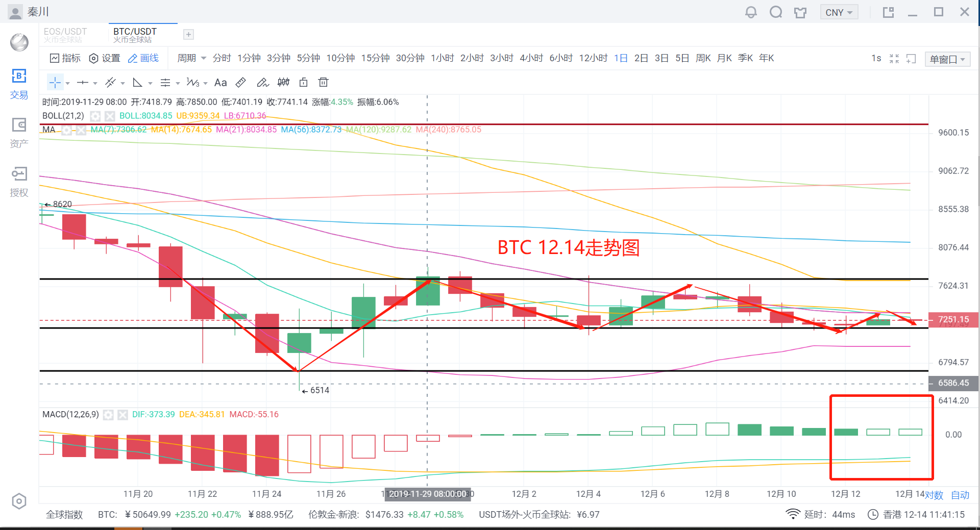Screen dimensions: 980x530
Task: Open MACD indicator settings gear
Action: [x=108, y=415]
